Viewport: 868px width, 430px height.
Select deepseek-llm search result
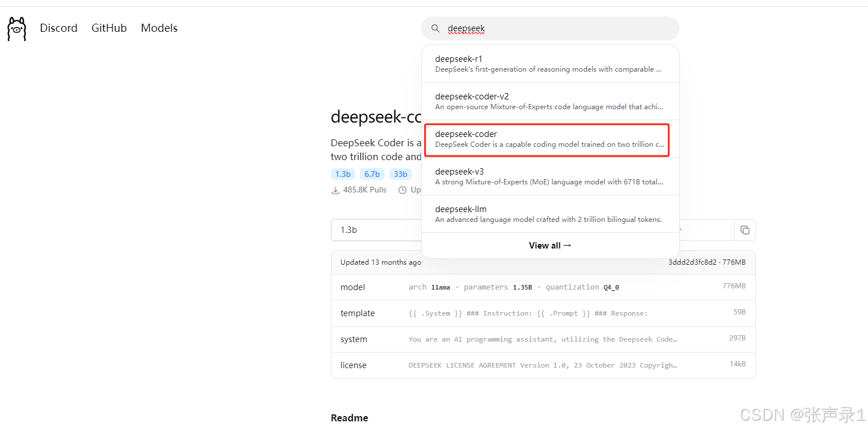(x=550, y=214)
